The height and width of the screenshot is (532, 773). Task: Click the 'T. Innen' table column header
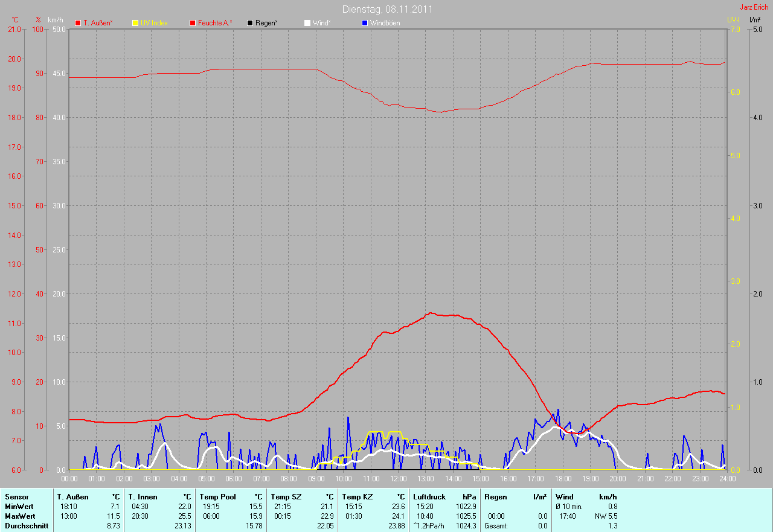click(143, 496)
